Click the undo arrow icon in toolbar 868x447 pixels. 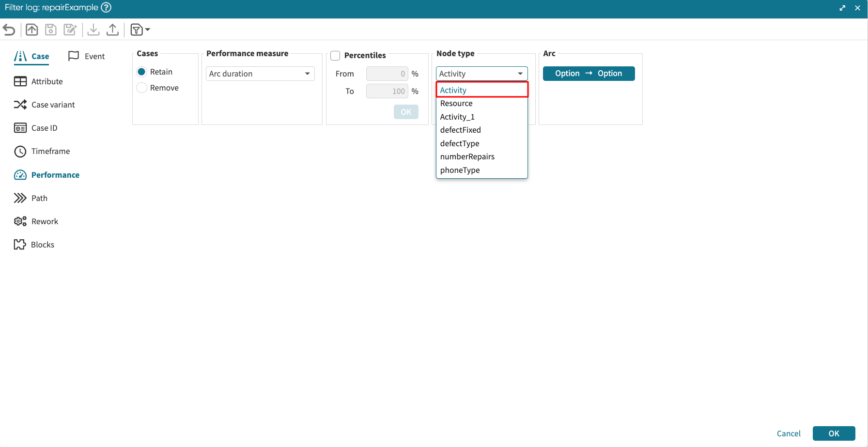(x=9, y=30)
